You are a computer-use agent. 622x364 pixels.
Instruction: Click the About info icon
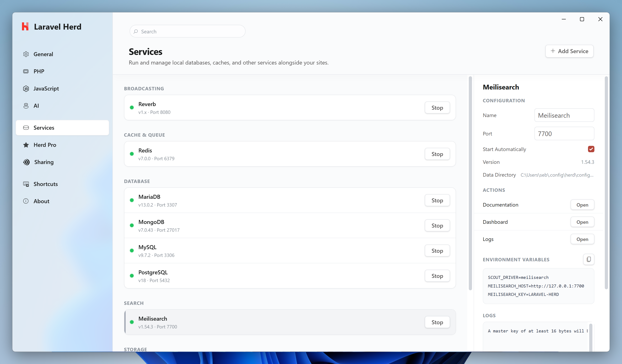26,201
